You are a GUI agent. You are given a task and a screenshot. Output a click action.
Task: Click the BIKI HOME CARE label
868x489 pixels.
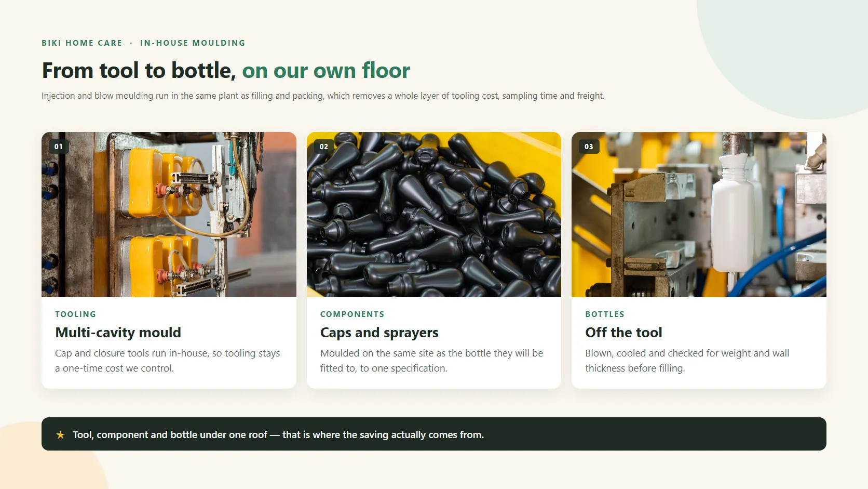82,43
